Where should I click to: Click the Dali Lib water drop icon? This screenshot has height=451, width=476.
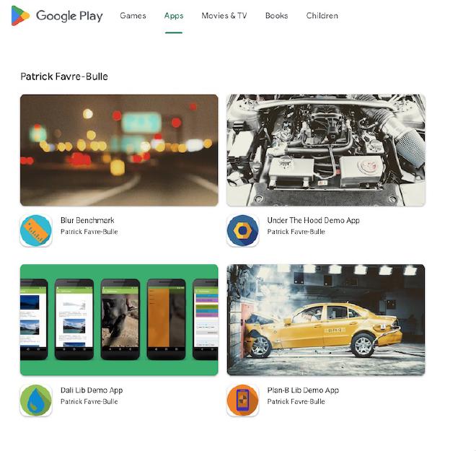coord(36,400)
